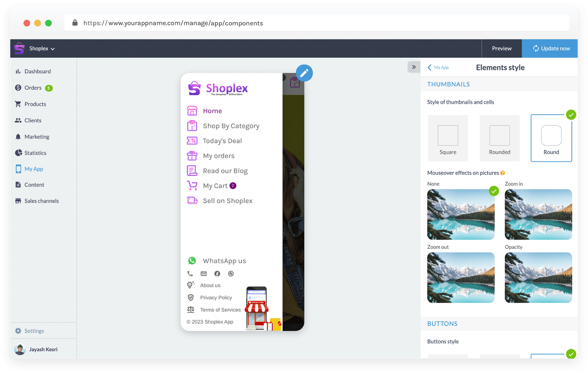The image size is (588, 373).
Task: Click the category shirt icon behind menu drawer
Action: pos(295,82)
